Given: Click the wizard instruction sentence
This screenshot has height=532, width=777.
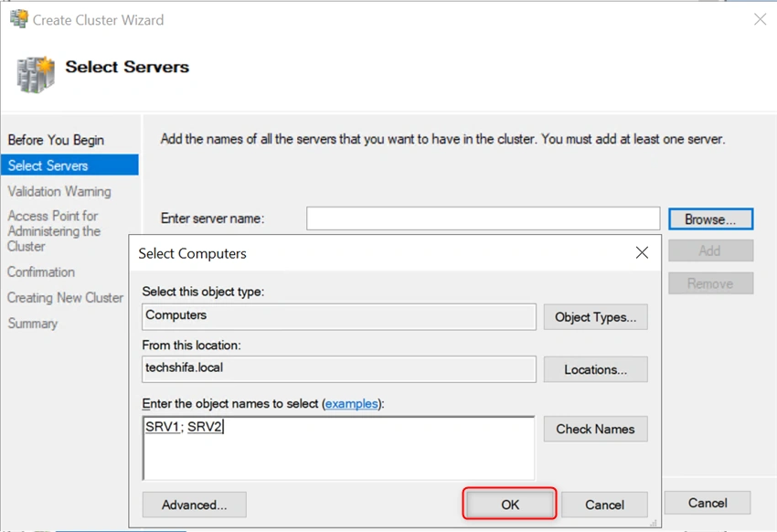Looking at the screenshot, I should 442,139.
